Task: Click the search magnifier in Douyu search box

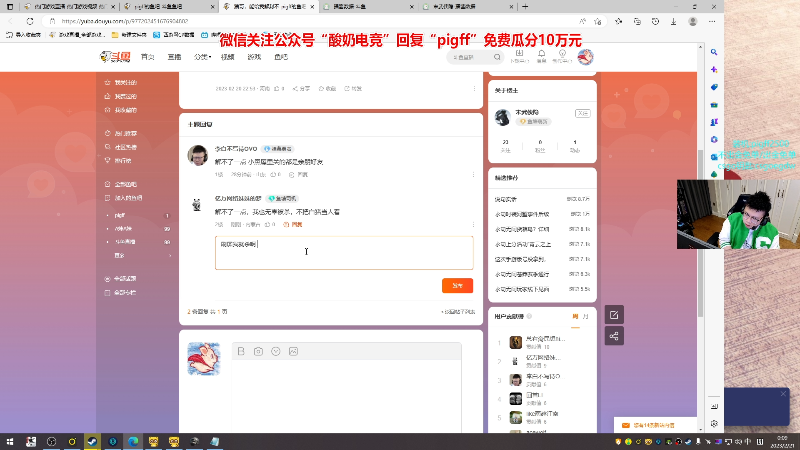Action: 497,57
